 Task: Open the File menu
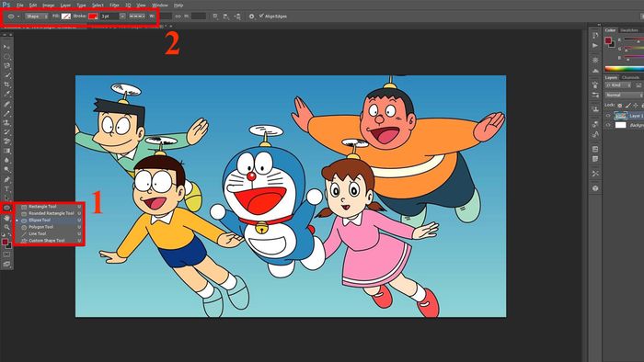pyautogui.click(x=19, y=6)
